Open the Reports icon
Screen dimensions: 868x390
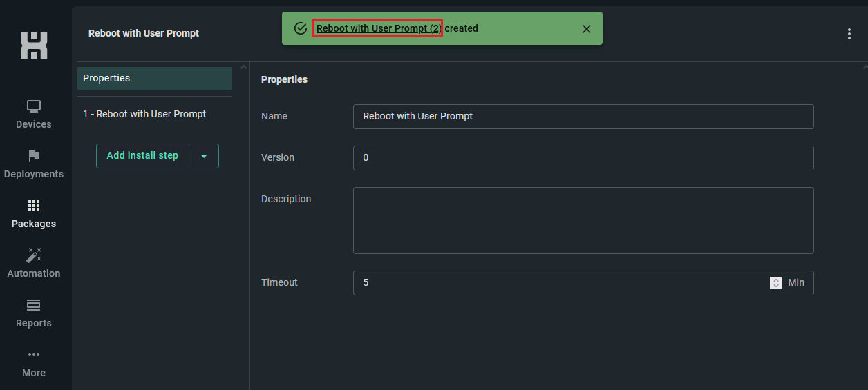point(34,305)
